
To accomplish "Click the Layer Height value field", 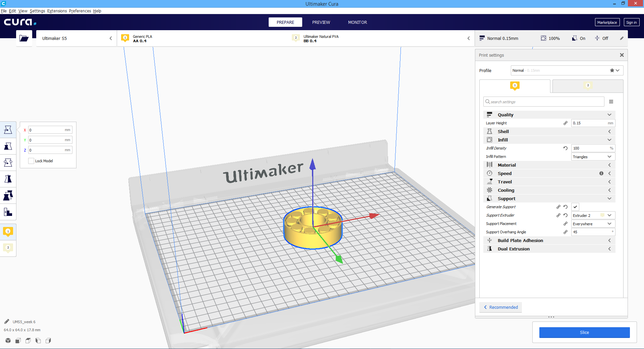I will coord(593,123).
